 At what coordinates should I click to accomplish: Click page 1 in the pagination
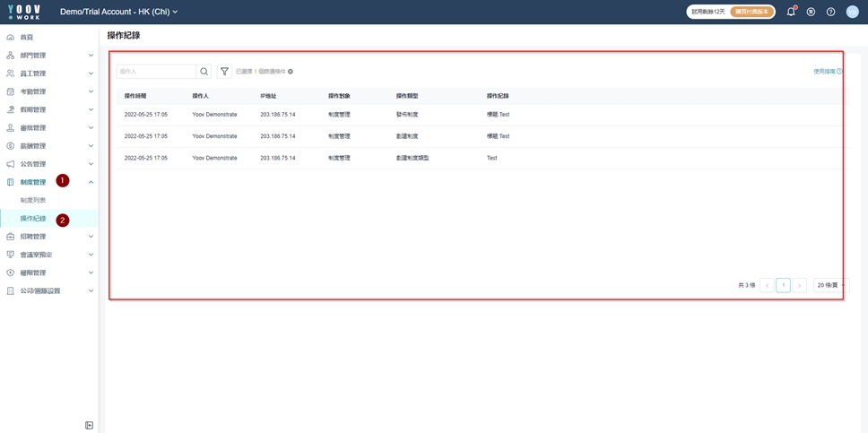point(783,285)
